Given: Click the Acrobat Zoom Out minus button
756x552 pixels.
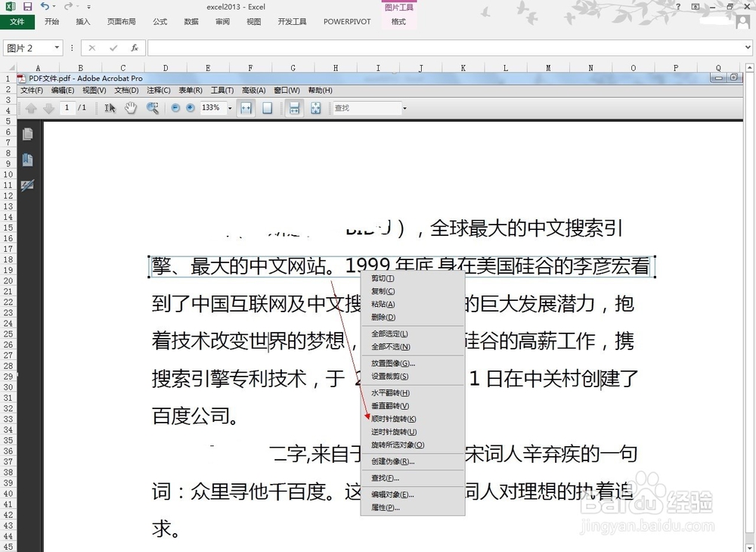Looking at the screenshot, I should click(x=175, y=108).
